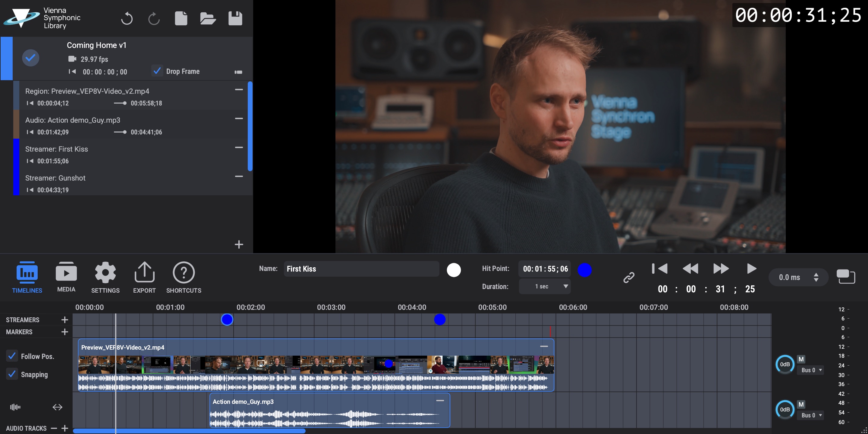Toggle the Snapping checkbox
This screenshot has height=434, width=868.
point(12,374)
